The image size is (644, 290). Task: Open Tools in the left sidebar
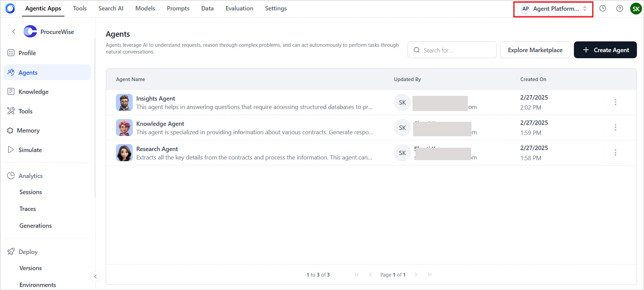click(47, 111)
